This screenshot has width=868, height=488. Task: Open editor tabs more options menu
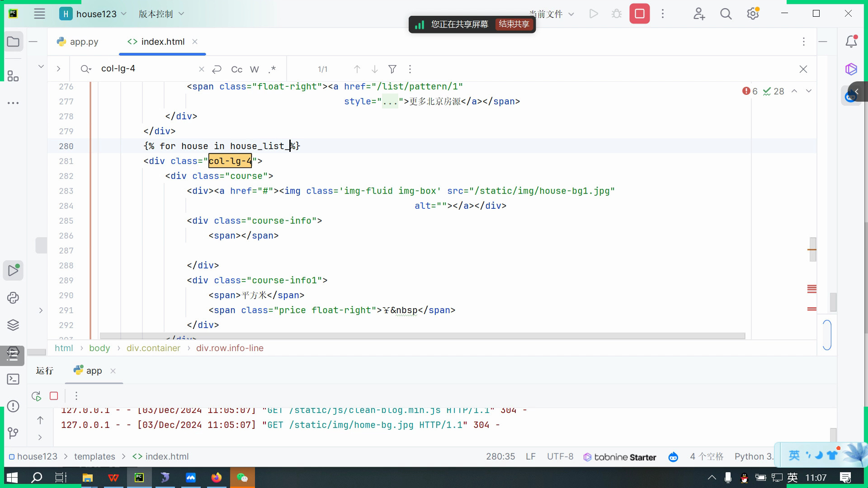coord(804,42)
